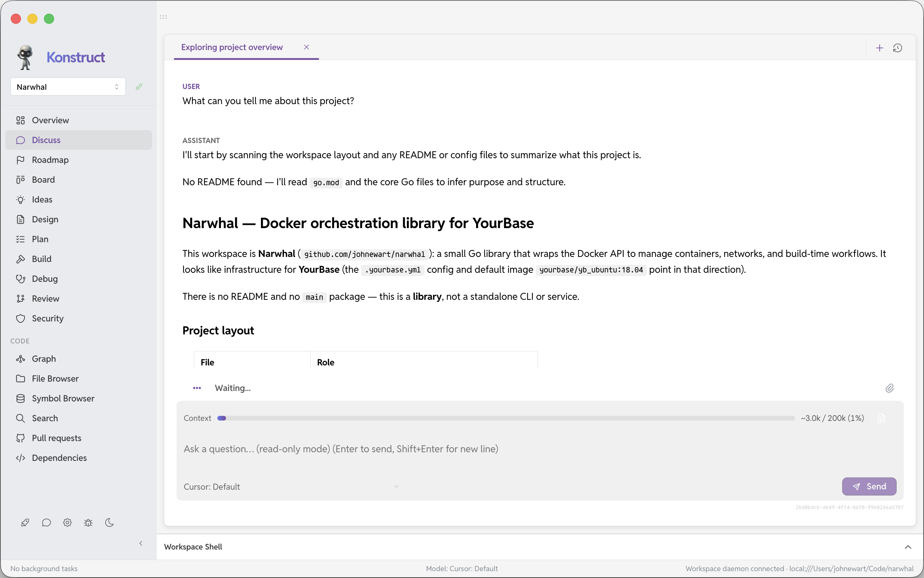
Task: Open the Narwhal project selector
Action: point(68,87)
